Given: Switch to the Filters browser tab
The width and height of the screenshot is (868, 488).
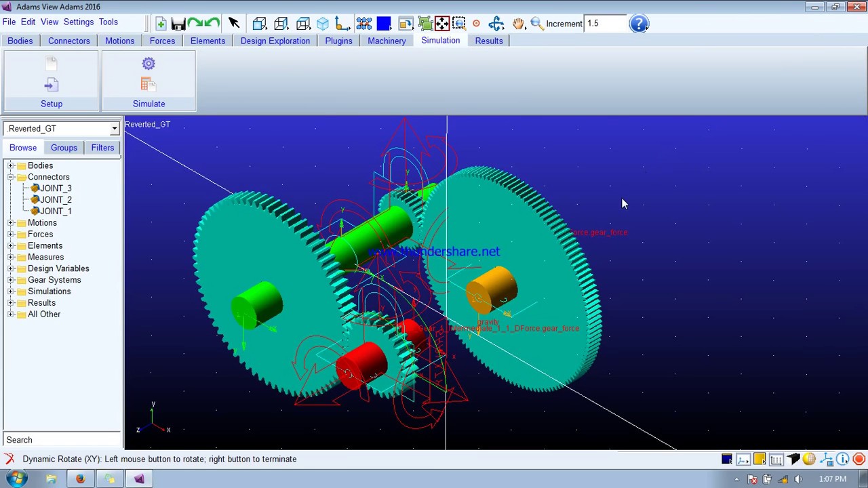Looking at the screenshot, I should pos(102,148).
